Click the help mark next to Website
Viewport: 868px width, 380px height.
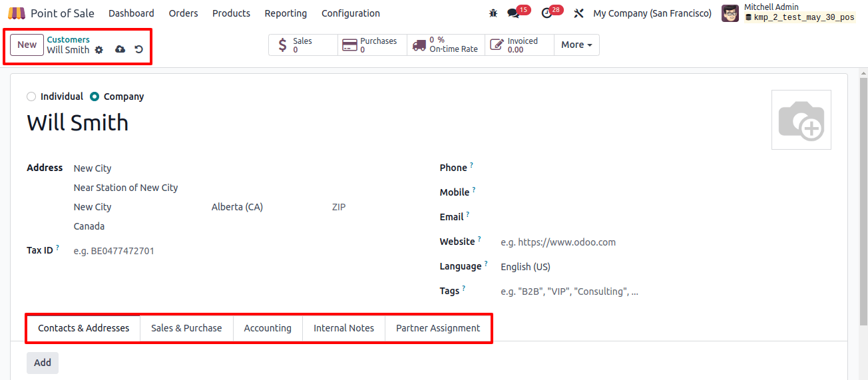pos(479,239)
